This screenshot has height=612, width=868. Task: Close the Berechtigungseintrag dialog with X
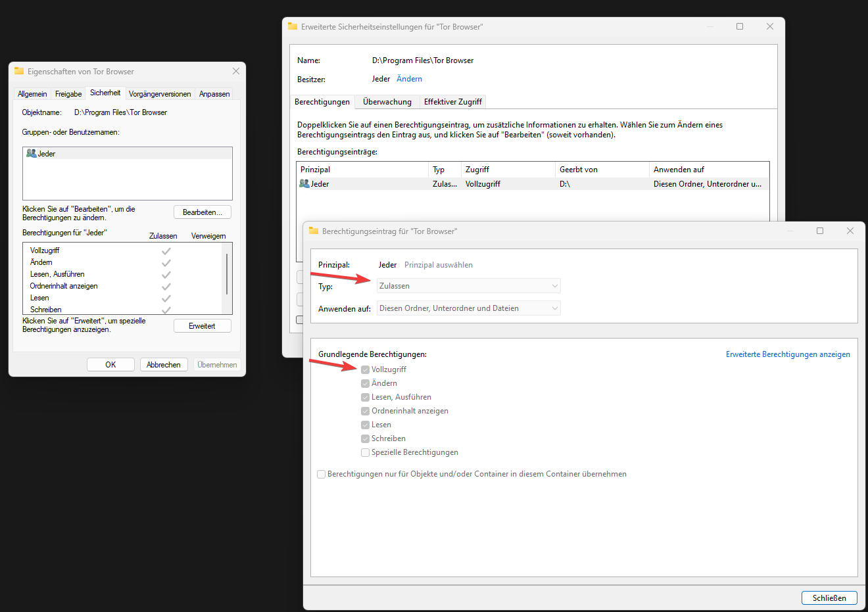[850, 231]
